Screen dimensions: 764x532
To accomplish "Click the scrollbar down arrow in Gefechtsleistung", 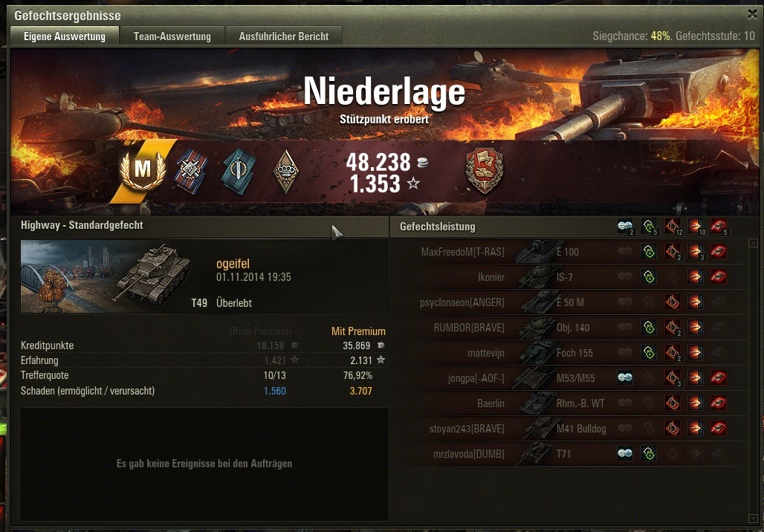I will [754, 518].
